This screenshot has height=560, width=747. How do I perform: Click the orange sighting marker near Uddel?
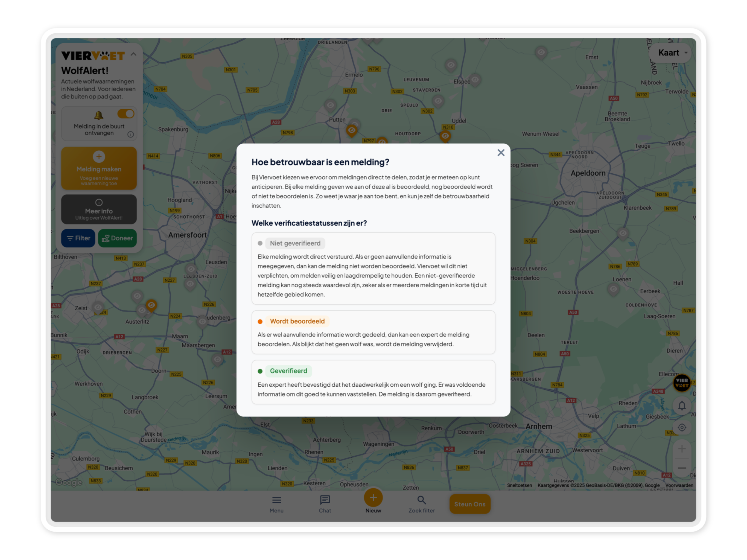(445, 136)
